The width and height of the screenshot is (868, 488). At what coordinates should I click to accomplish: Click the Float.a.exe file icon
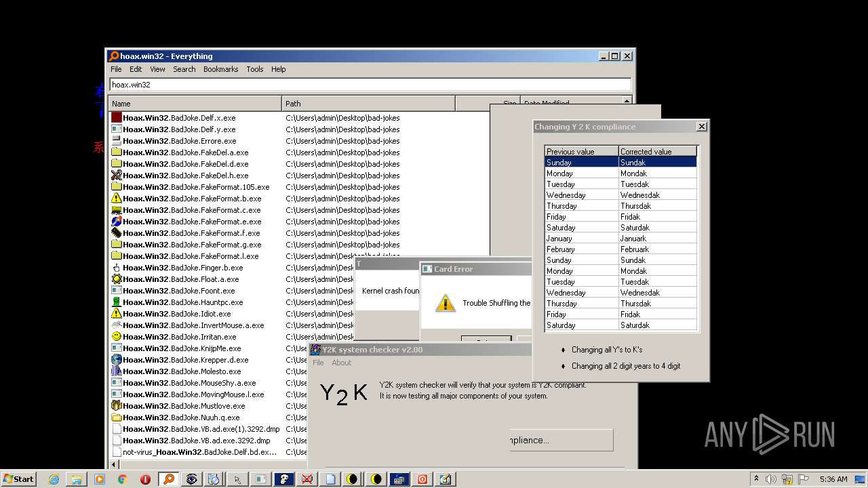(x=116, y=279)
